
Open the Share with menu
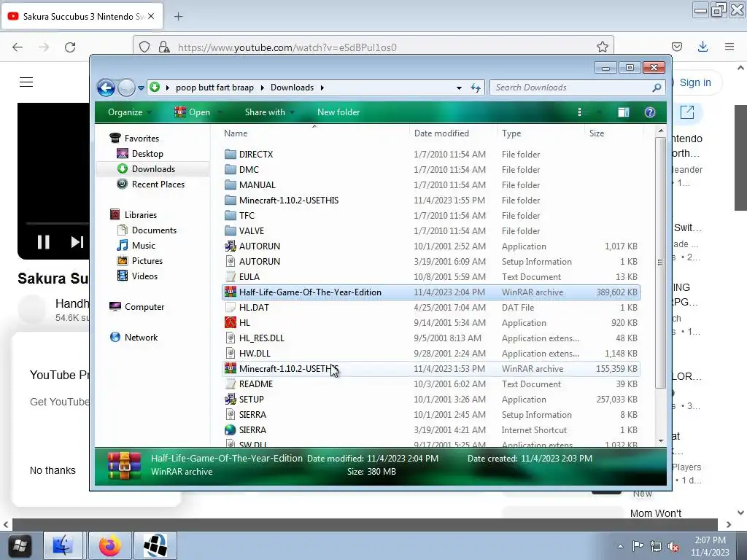click(x=269, y=112)
